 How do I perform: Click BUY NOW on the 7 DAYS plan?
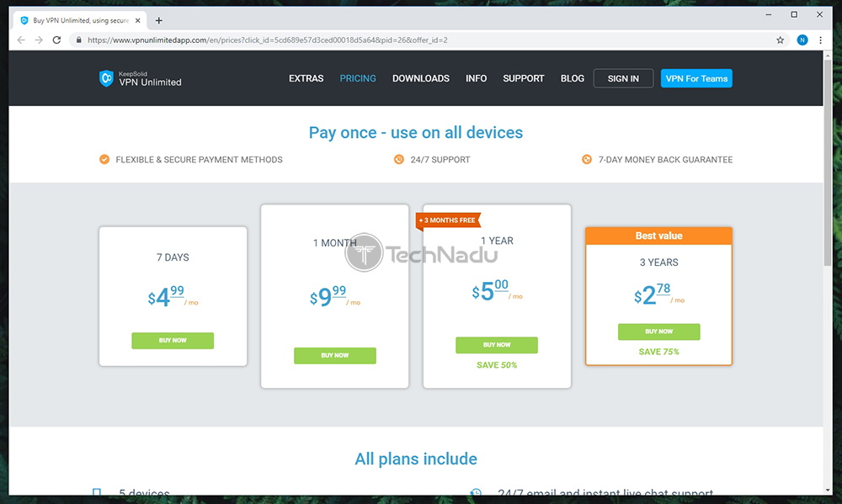point(173,340)
